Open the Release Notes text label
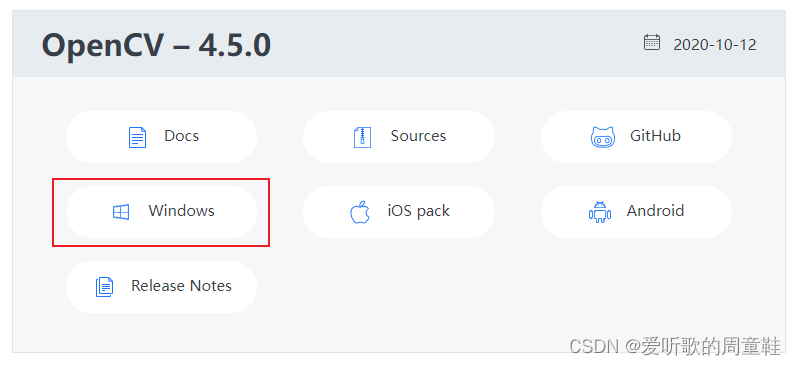The width and height of the screenshot is (796, 365). coord(181,286)
